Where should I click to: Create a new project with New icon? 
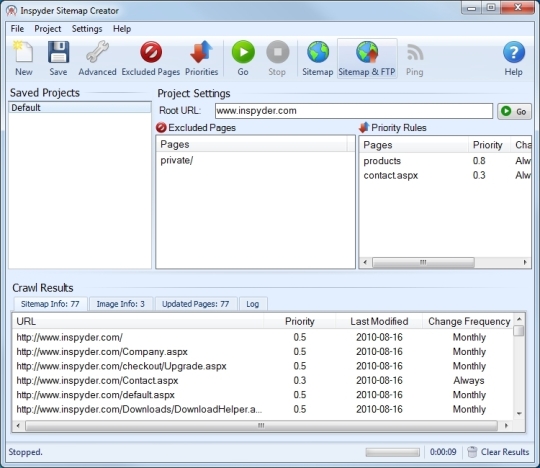[x=23, y=58]
